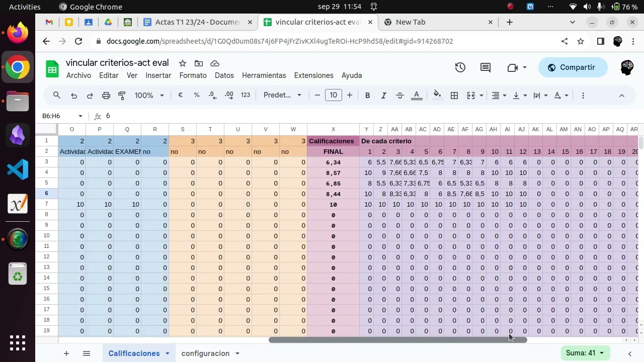Toggle strikethrough formatting
The image size is (644, 362).
point(400,95)
